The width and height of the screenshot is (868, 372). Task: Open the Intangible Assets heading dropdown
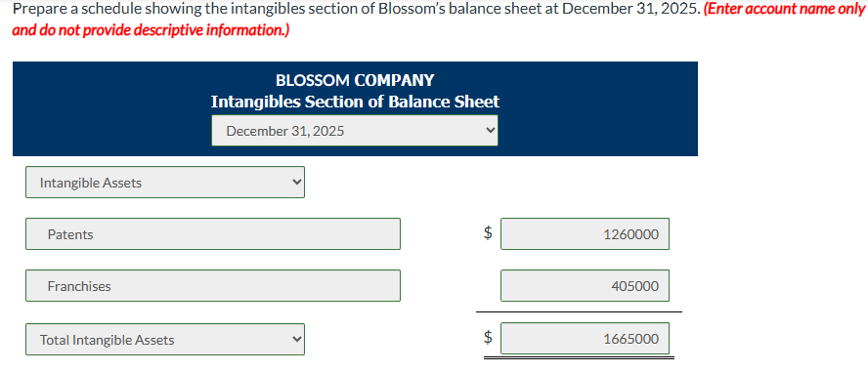(x=165, y=183)
